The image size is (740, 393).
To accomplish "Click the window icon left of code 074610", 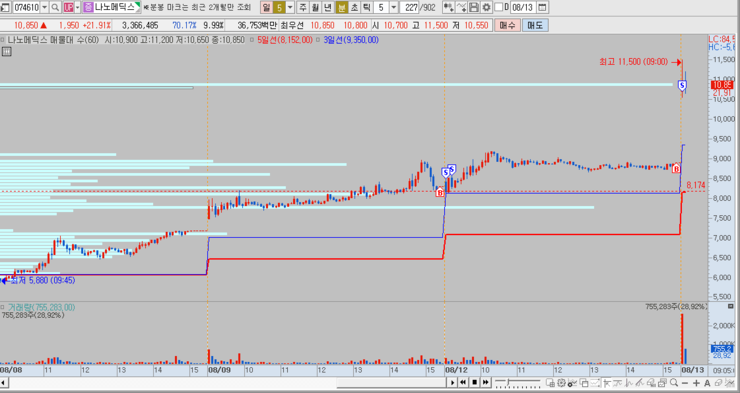I will 5,7.
